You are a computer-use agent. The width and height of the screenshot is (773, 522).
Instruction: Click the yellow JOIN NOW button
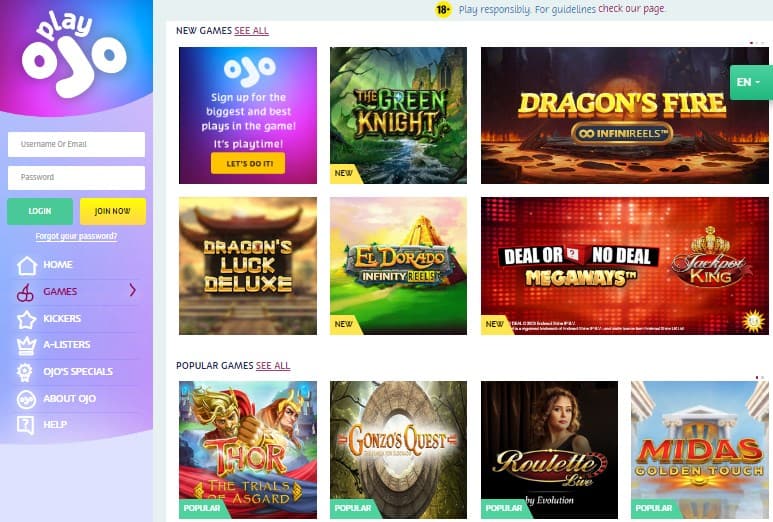(x=112, y=211)
